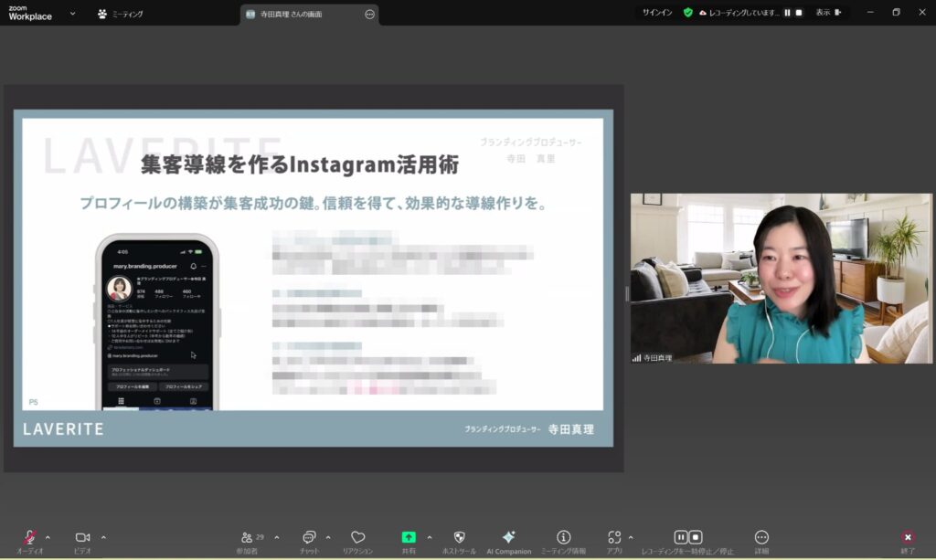
Task: Expand the dropdown next to Zoom Workplace
Action: tap(72, 13)
